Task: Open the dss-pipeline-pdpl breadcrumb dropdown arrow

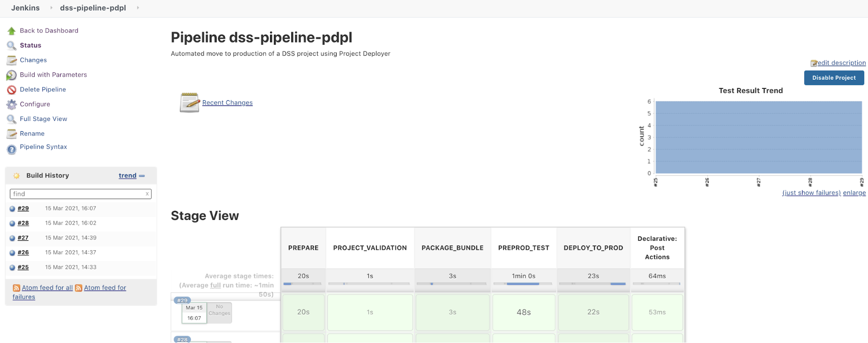Action: click(x=138, y=8)
